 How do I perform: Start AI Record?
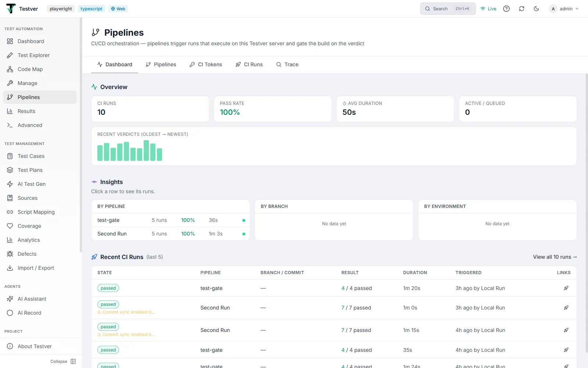[x=40, y=313]
